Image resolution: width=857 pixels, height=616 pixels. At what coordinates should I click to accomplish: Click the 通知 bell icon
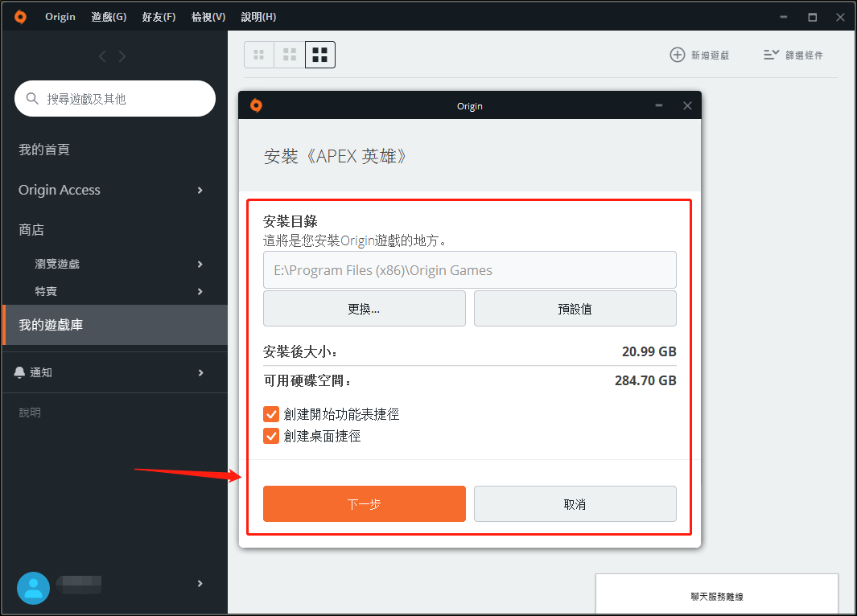coord(19,372)
